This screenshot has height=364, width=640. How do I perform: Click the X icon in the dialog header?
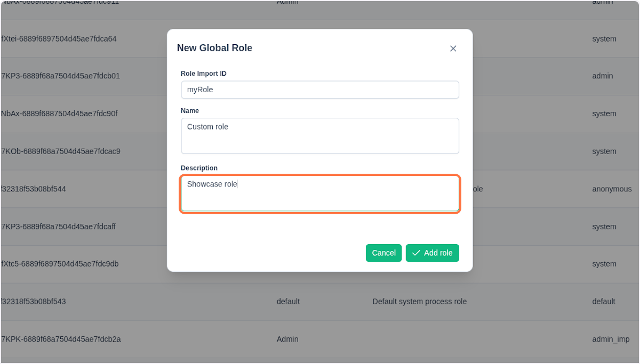click(453, 48)
